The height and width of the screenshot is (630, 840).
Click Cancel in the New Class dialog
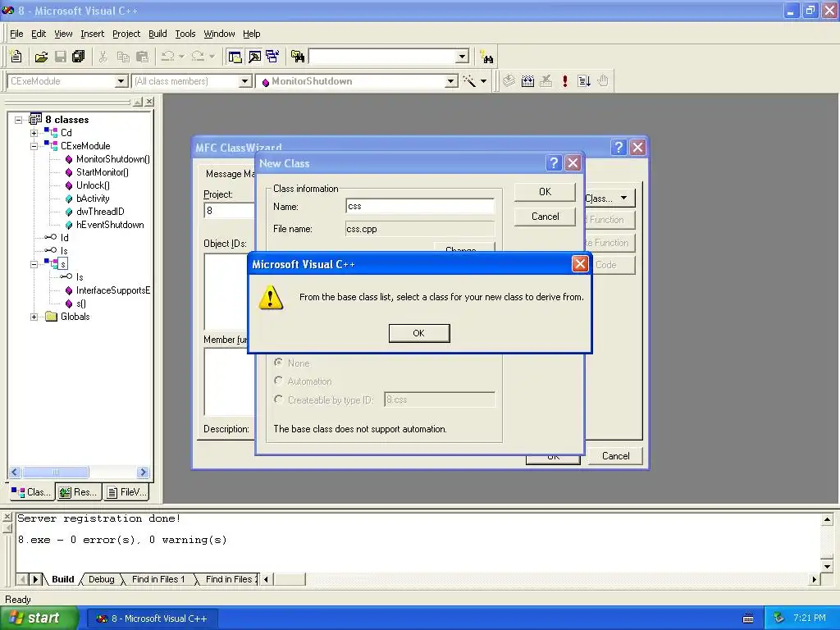coord(545,217)
